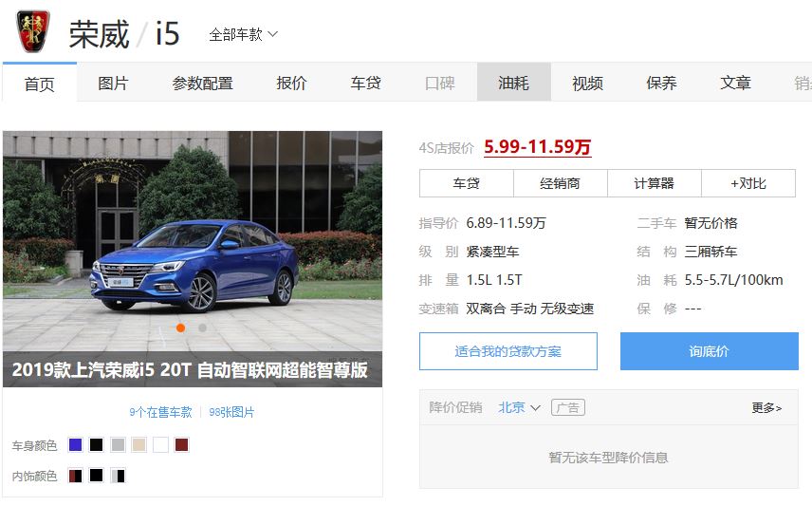Click the 紧凑型车 class value
Viewport: 812px width, 506px height.
(492, 252)
